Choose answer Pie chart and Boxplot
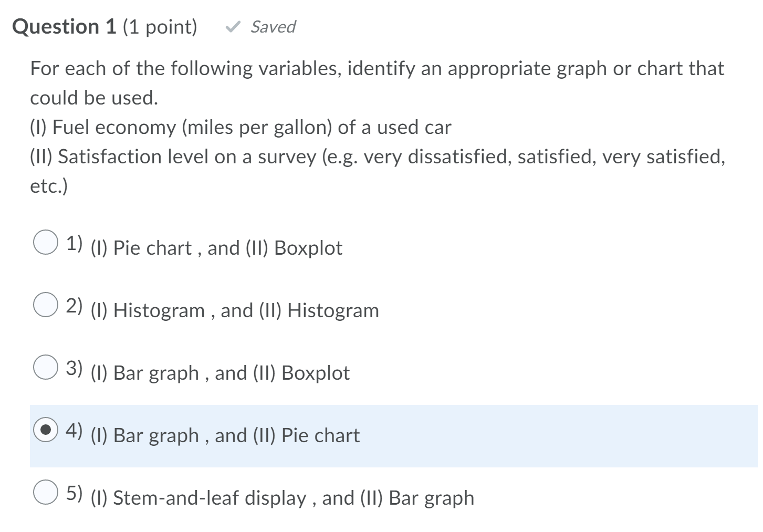Viewport: 763px width, 532px height. (x=216, y=247)
